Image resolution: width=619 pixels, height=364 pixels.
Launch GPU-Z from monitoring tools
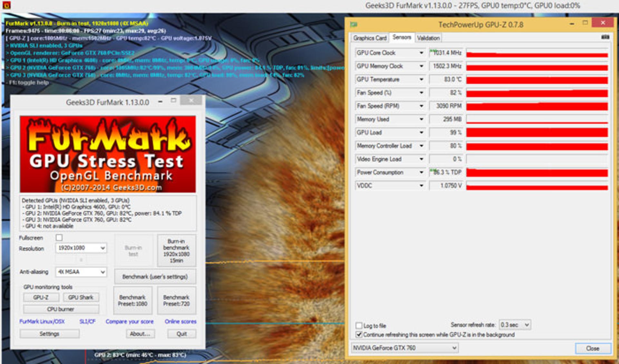coord(41,297)
